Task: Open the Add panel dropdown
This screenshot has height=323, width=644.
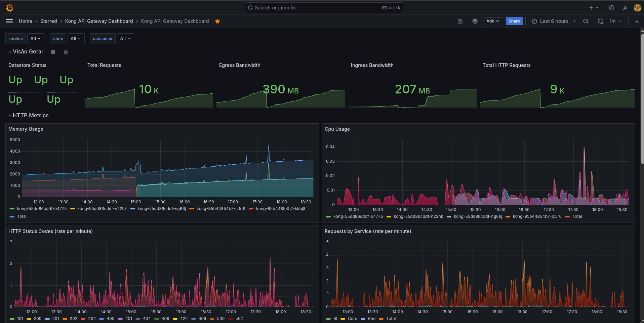Action: coord(493,21)
